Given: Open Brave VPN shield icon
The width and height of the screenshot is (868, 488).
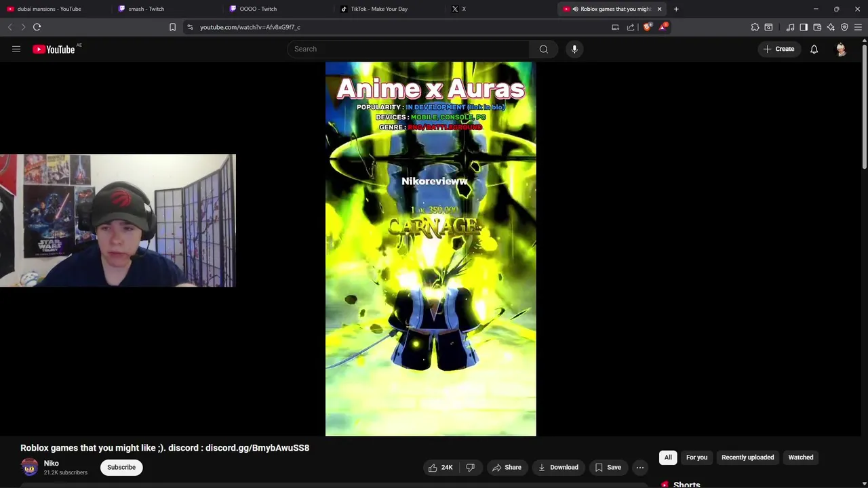Looking at the screenshot, I should click(x=844, y=27).
